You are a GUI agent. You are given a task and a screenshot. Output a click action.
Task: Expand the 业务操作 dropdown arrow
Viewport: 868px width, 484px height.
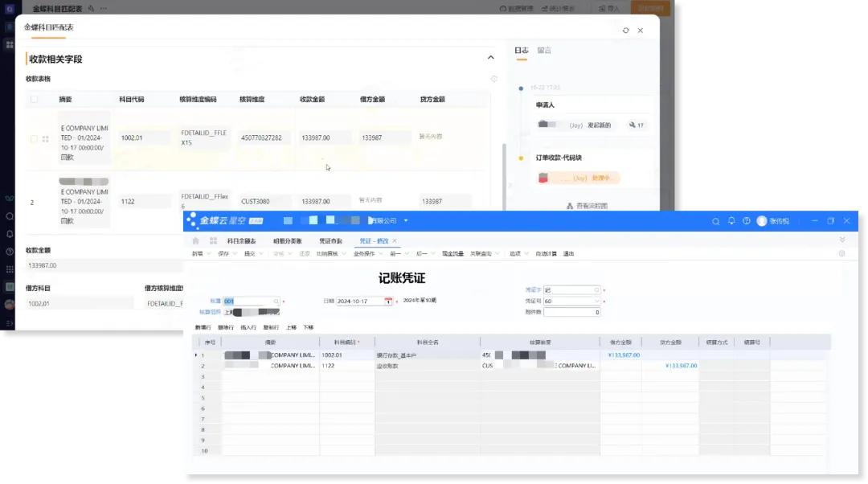click(x=380, y=253)
